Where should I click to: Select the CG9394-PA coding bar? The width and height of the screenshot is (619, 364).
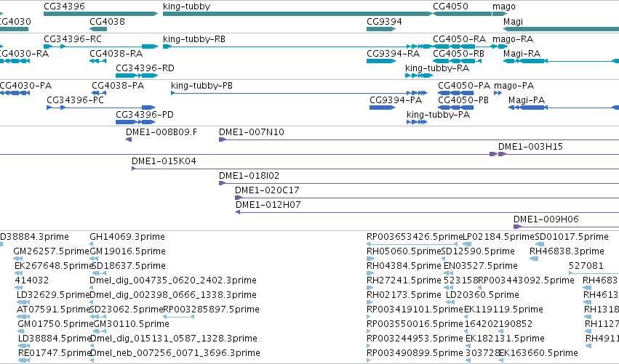coord(382,108)
